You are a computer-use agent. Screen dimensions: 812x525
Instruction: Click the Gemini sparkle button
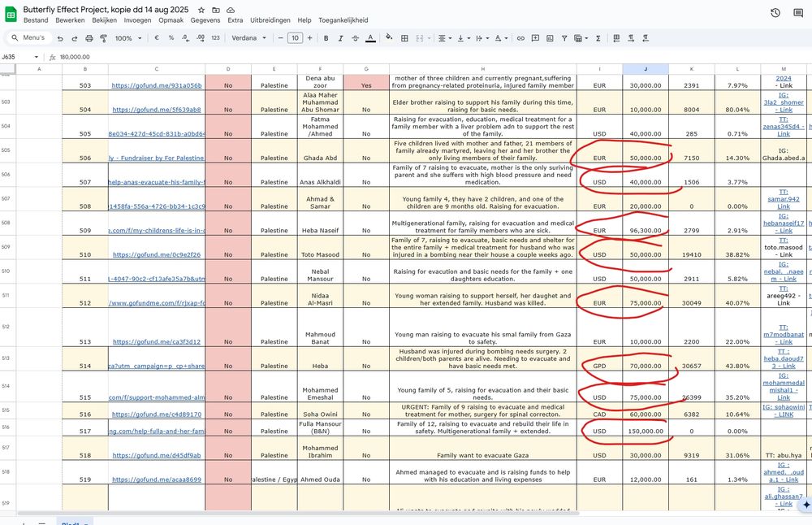tap(806, 505)
